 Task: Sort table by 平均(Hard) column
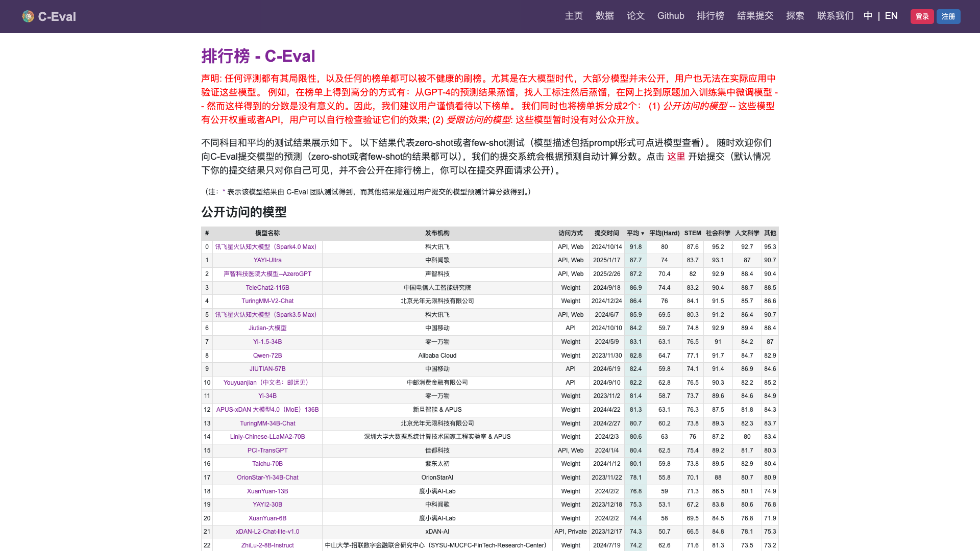[664, 233]
